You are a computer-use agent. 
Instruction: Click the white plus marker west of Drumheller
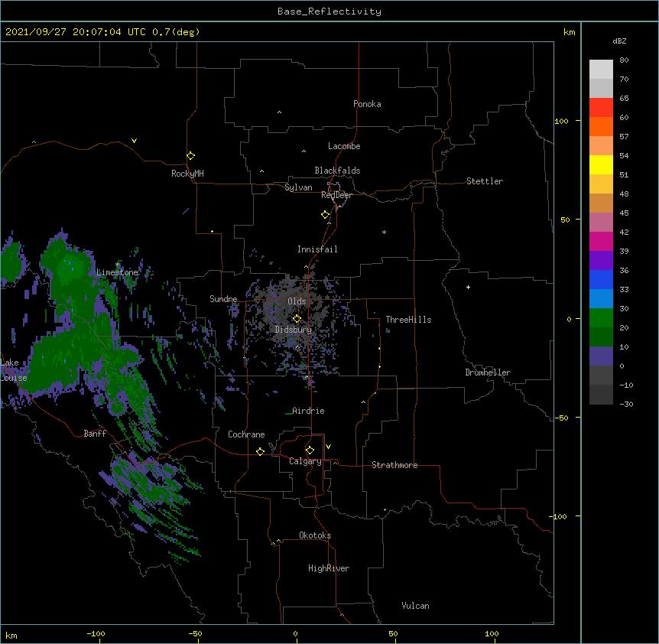coord(468,287)
